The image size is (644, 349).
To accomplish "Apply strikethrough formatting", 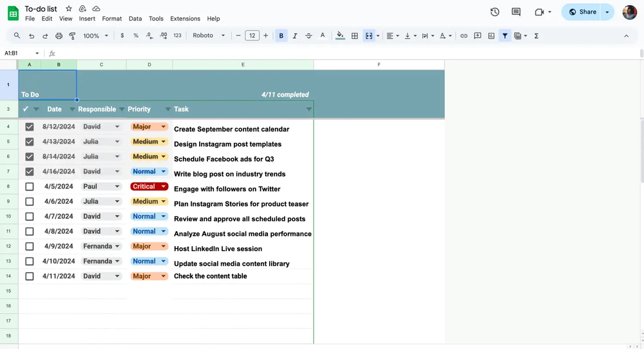I will click(308, 36).
